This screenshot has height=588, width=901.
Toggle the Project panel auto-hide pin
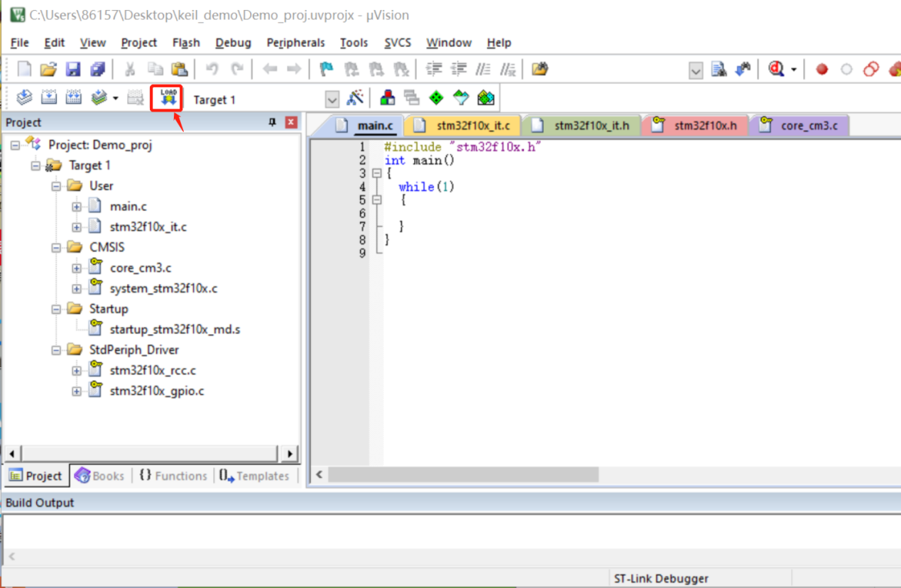pos(272,122)
